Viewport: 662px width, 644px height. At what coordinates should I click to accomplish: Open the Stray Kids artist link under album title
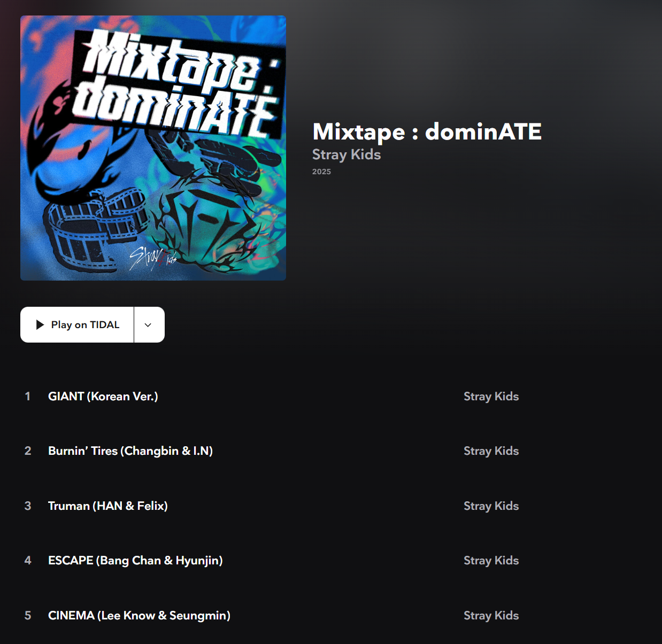tap(347, 154)
